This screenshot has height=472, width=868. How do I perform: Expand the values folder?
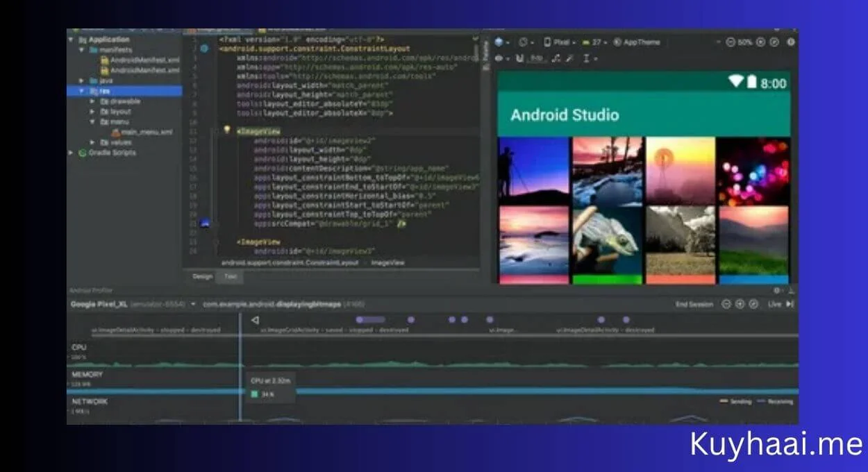click(92, 142)
